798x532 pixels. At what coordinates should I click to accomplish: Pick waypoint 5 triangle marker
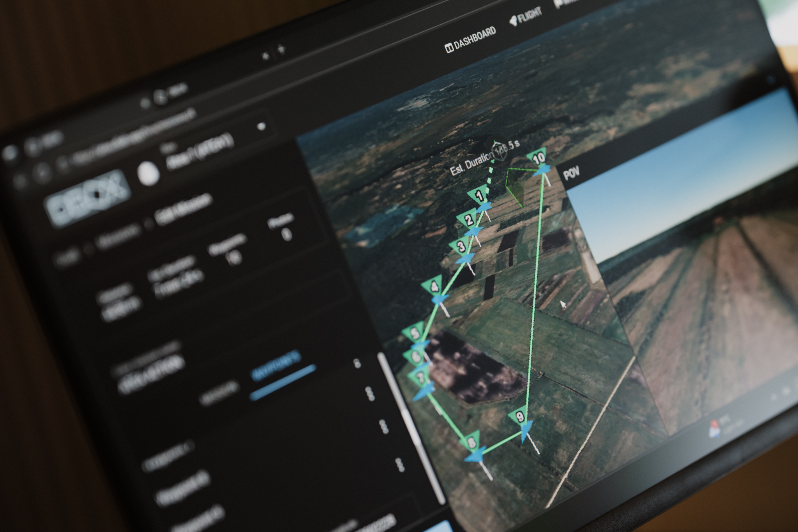[x=415, y=333]
